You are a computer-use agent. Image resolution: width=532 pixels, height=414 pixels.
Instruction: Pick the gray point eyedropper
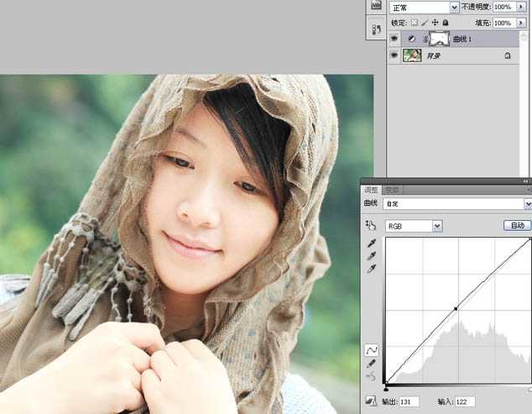(372, 256)
